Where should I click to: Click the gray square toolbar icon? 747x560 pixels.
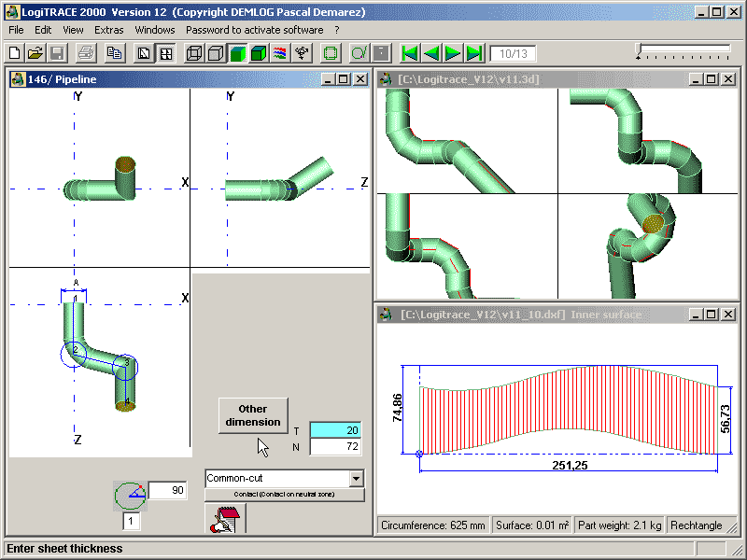click(381, 53)
